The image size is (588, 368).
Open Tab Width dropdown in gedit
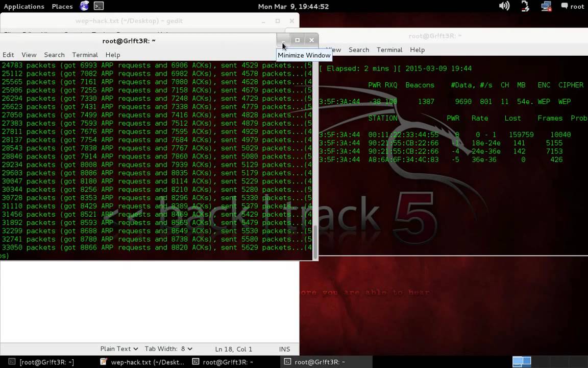point(168,349)
